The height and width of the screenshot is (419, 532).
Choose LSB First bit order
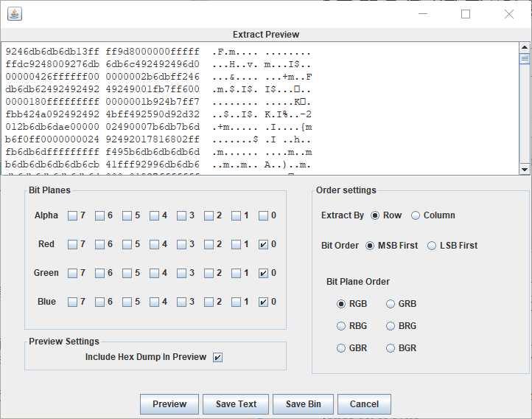[x=432, y=246]
